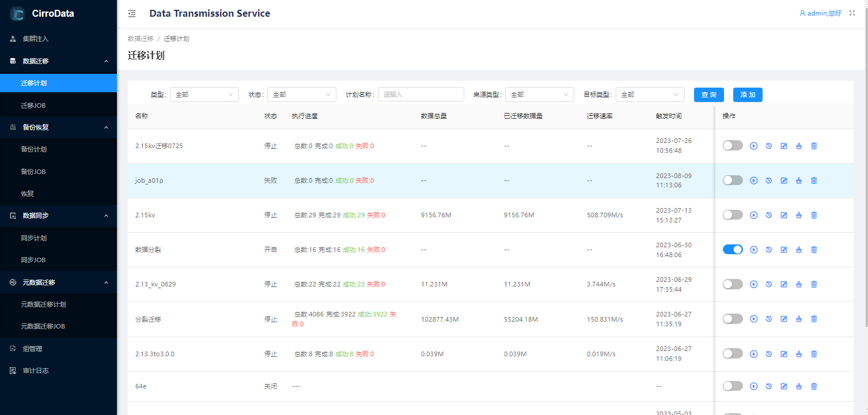Delete the 2.15kv迁移0725 plan
The width and height of the screenshot is (868, 415).
[814, 146]
